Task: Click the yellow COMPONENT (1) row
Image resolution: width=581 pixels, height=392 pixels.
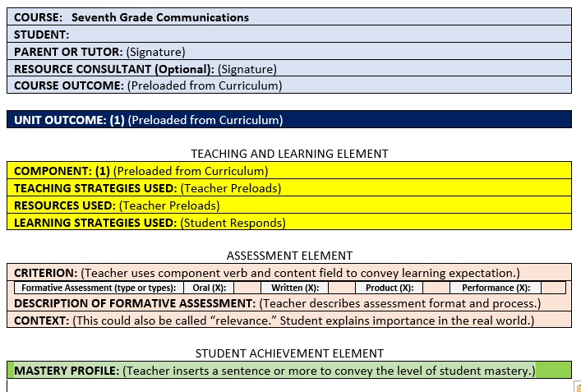Action: pyautogui.click(x=288, y=171)
